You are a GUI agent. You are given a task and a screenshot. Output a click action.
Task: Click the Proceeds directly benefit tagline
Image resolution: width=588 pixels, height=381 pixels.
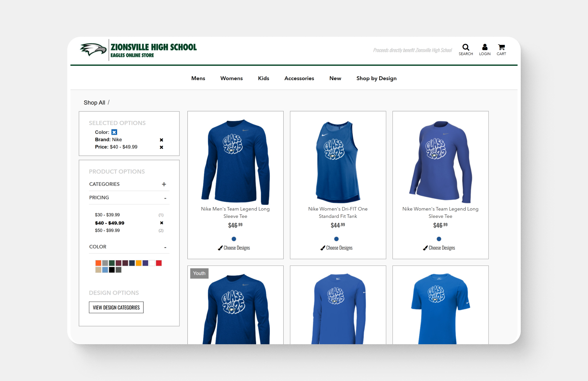(412, 50)
